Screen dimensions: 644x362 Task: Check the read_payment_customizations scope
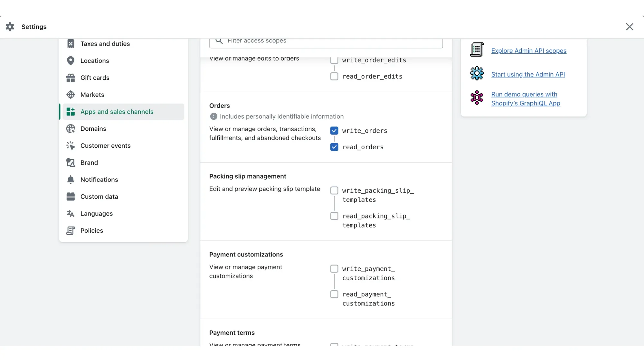(x=334, y=294)
